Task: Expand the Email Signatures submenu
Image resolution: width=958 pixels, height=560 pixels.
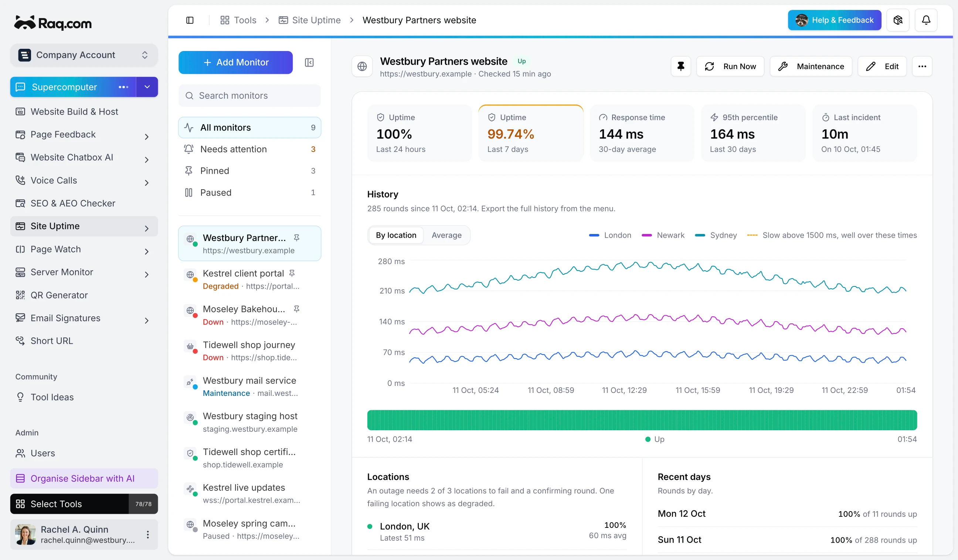Action: 147,320
